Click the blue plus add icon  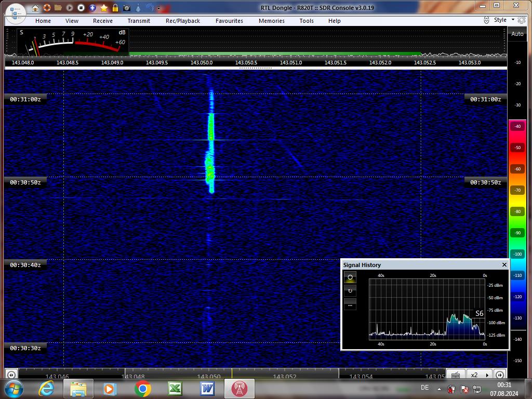point(92,7)
